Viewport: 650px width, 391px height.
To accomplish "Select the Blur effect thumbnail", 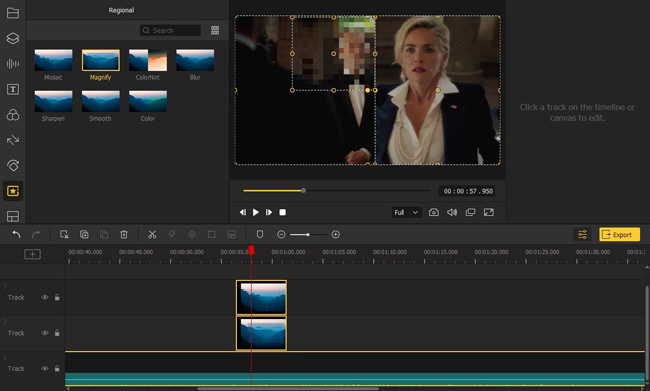I will pos(195,60).
